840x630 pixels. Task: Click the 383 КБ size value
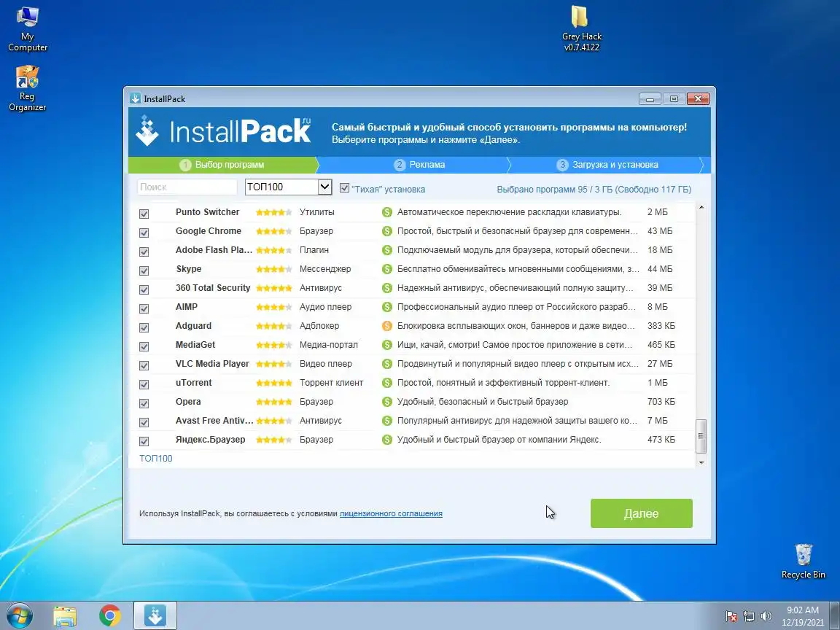(661, 326)
